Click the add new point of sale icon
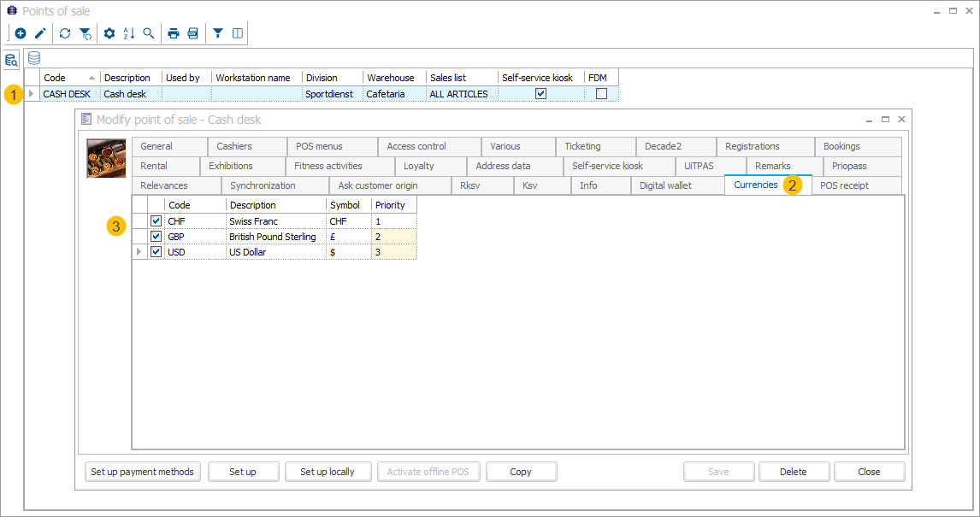This screenshot has width=980, height=517. tap(21, 33)
